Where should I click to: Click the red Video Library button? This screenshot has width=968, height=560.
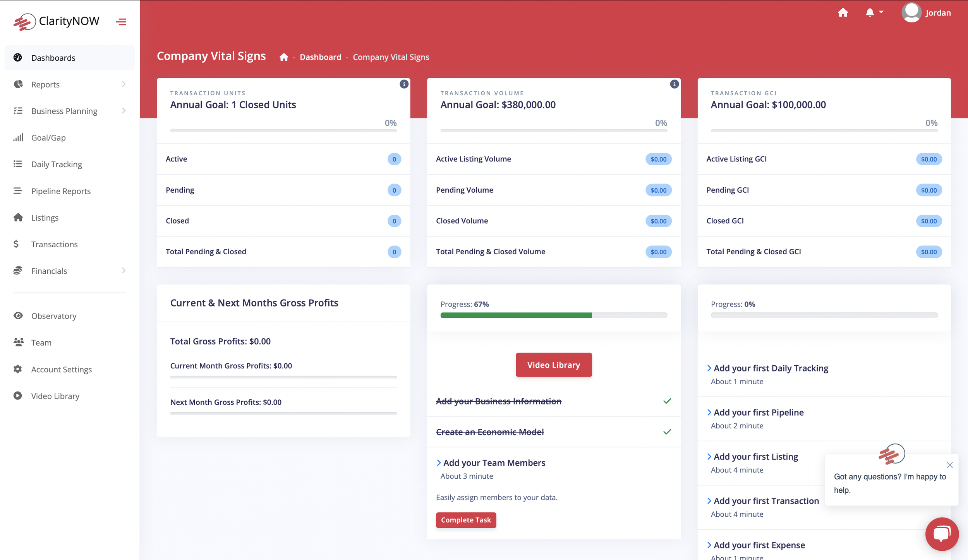553,365
